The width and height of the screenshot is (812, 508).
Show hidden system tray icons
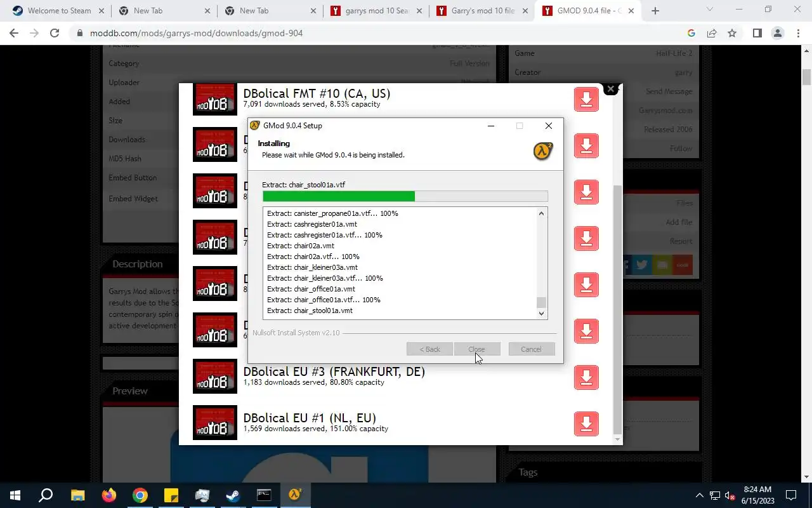[699, 495]
